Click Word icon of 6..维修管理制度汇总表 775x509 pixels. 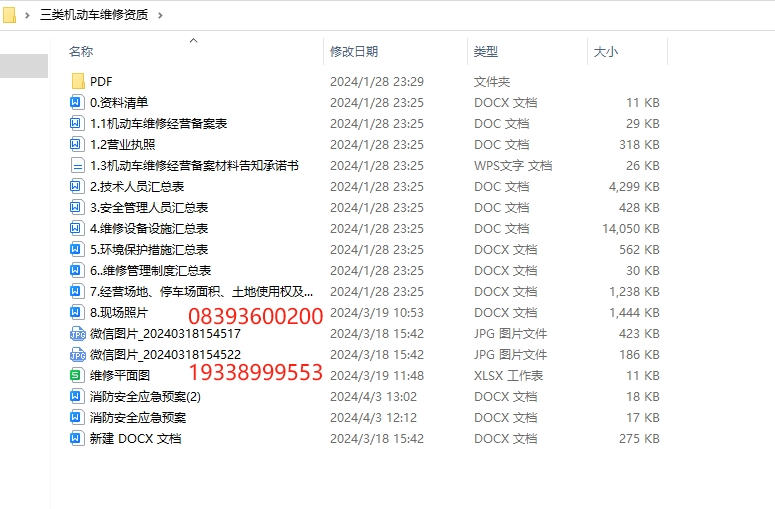pyautogui.click(x=76, y=270)
